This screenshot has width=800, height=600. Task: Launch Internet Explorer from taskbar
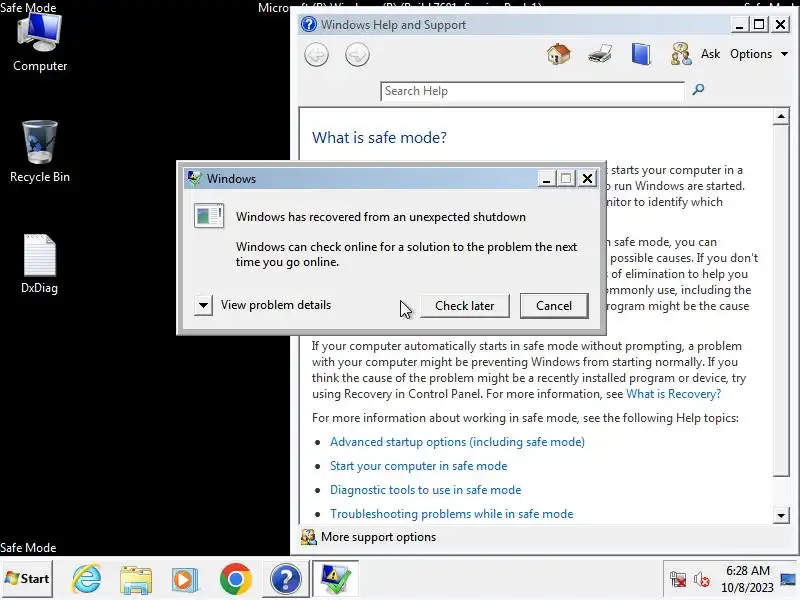(86, 579)
